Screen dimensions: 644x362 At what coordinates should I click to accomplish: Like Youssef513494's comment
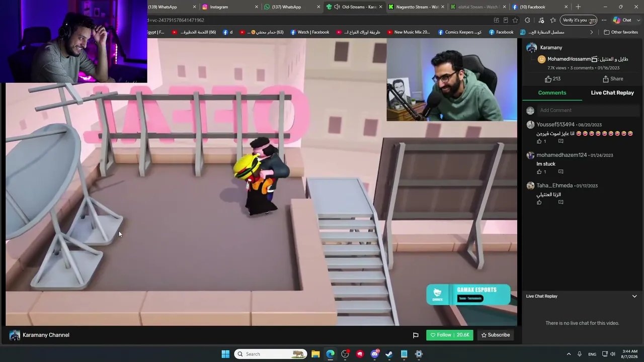539,141
